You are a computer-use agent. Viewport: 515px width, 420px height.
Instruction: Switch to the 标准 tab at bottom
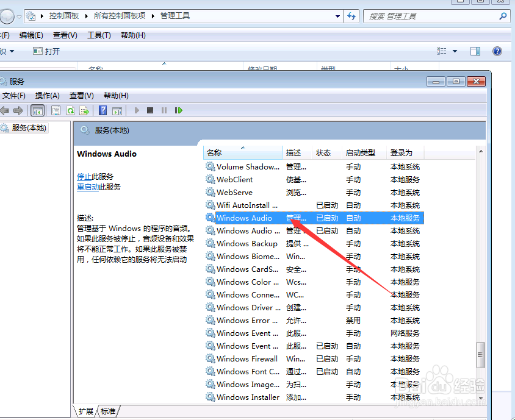[108, 411]
